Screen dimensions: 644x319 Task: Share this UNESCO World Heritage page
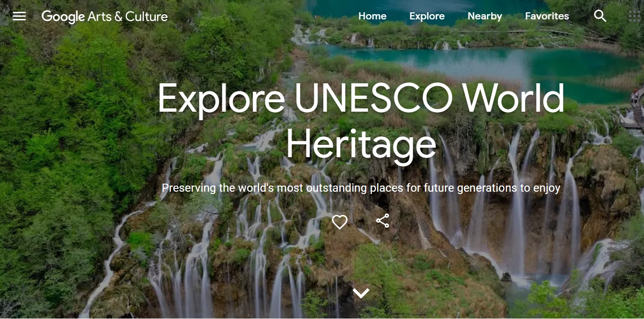[x=382, y=221]
